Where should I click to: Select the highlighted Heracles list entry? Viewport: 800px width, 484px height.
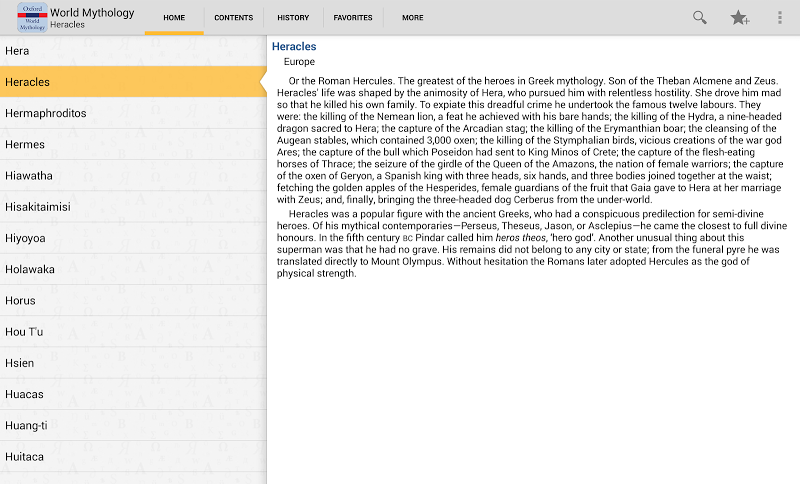[x=133, y=82]
